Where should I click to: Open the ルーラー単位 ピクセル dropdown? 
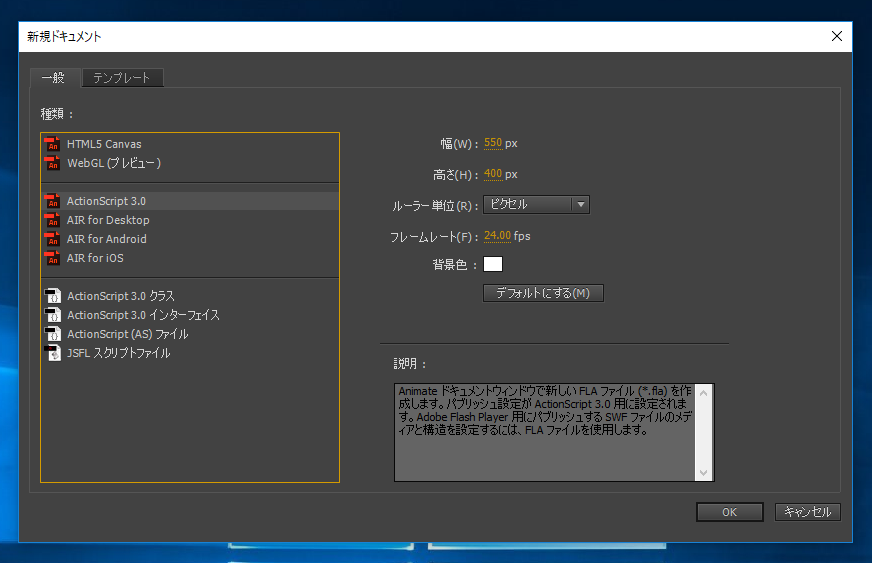click(x=536, y=204)
